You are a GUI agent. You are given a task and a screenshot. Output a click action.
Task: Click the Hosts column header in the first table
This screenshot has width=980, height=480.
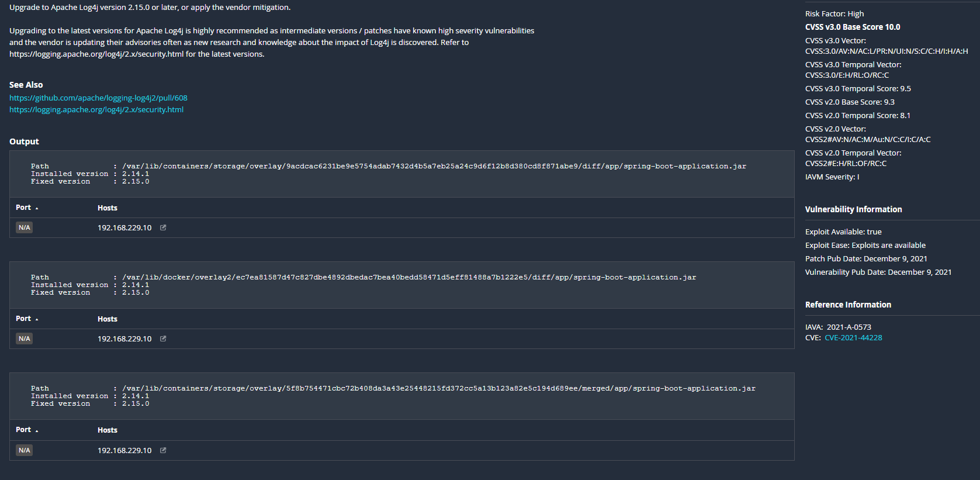(108, 208)
